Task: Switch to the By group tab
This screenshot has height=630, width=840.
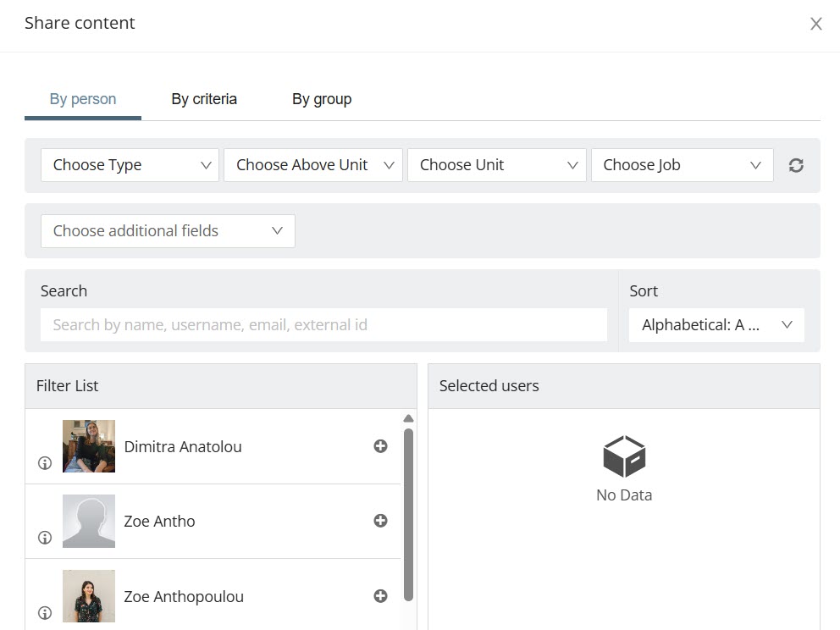Action: click(322, 99)
